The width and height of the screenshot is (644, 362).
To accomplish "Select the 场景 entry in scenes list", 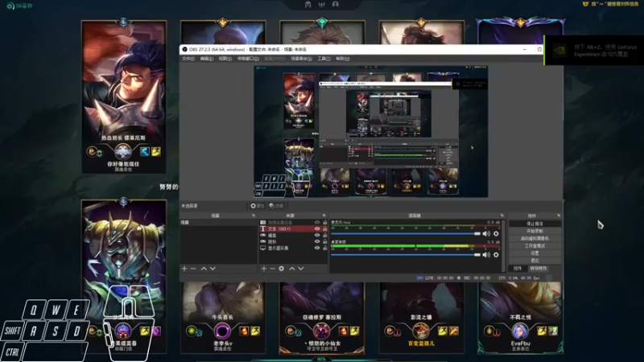I will (x=218, y=223).
